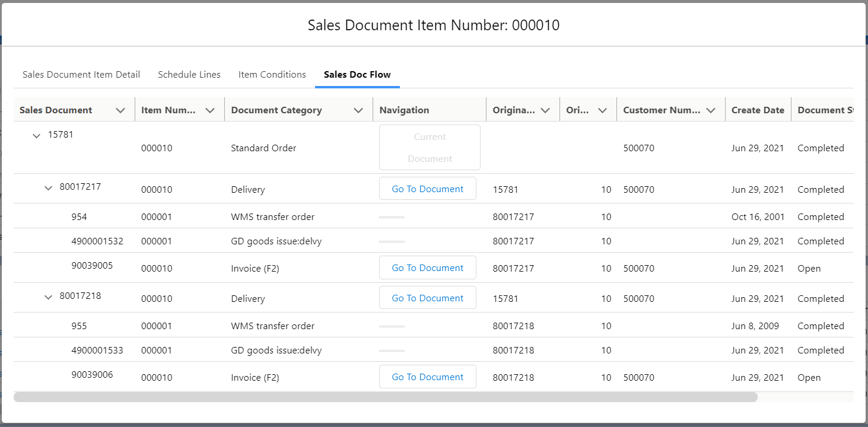Image resolution: width=868 pixels, height=427 pixels.
Task: View the Item Conditions tab
Action: (x=272, y=74)
